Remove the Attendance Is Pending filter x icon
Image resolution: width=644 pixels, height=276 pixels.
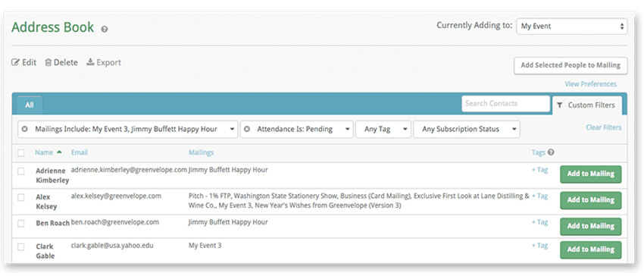coord(247,129)
